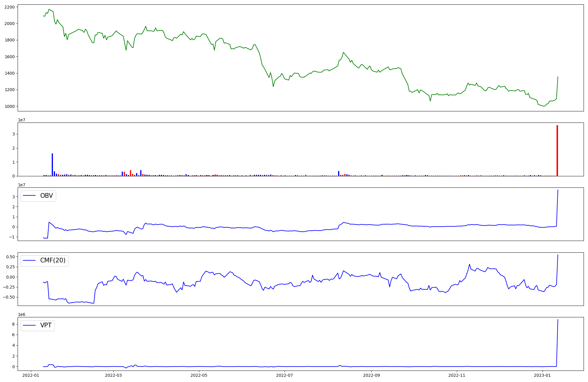This screenshot has width=588, height=382.
Task: Click the 1000 tick on price axis
Action: tap(9, 106)
